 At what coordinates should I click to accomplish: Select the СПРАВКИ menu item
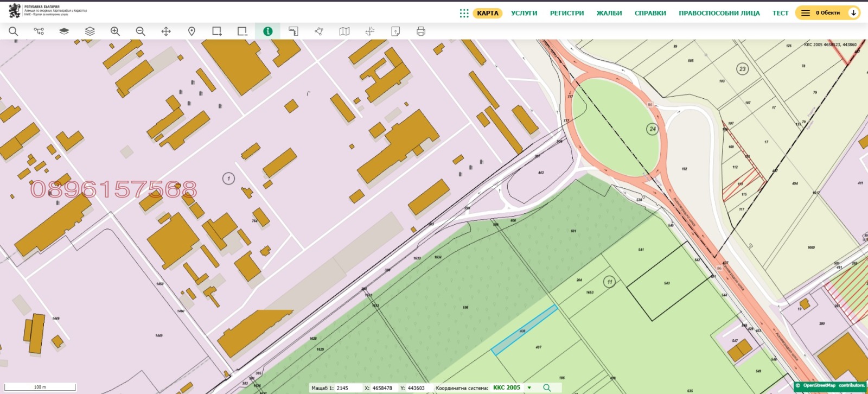(650, 13)
